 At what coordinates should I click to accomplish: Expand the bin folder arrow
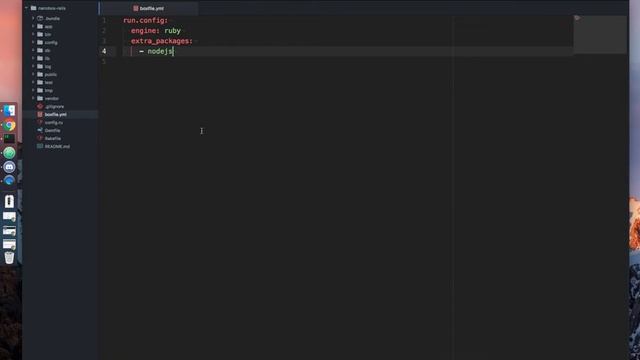pyautogui.click(x=33, y=34)
